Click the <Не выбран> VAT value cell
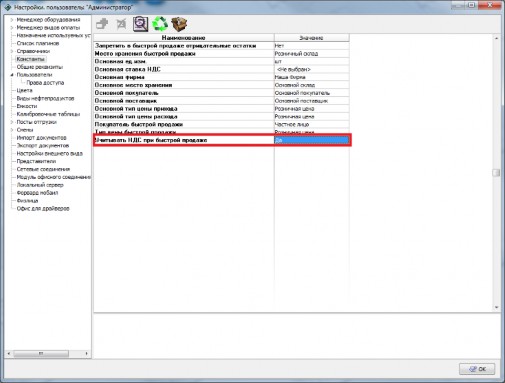Image resolution: width=505 pixels, height=383 pixels. tap(312, 69)
